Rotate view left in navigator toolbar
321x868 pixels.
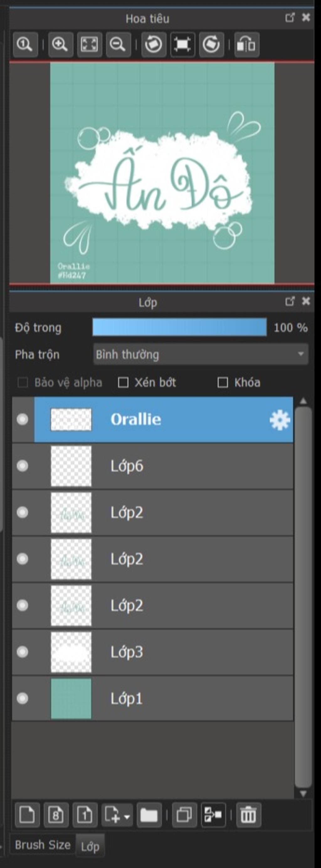[x=154, y=45]
